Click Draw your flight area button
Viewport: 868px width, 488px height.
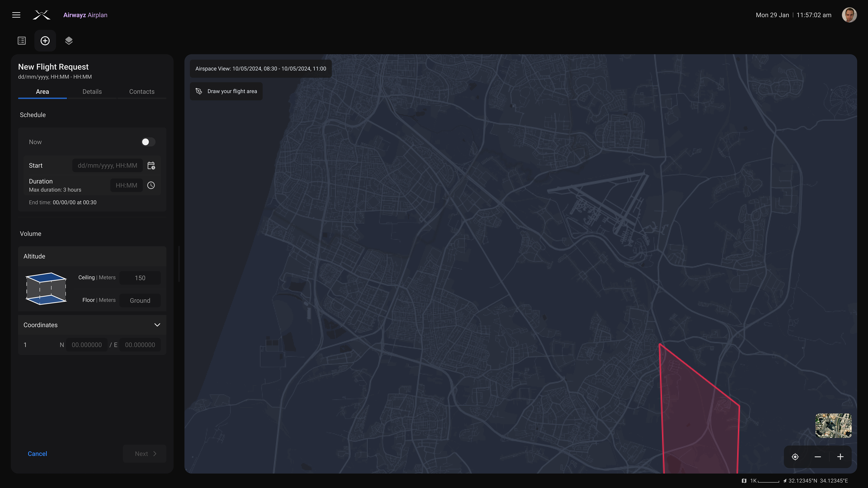click(x=226, y=91)
